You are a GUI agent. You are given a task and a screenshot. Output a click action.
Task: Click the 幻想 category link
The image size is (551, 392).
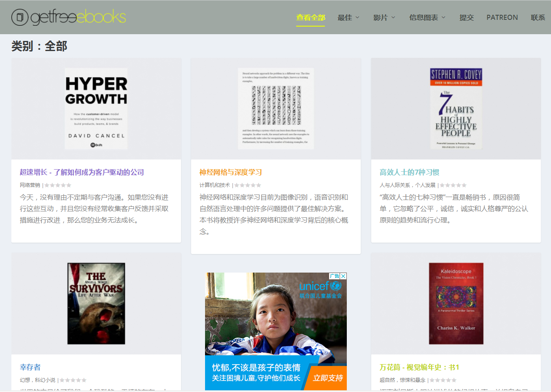click(25, 380)
